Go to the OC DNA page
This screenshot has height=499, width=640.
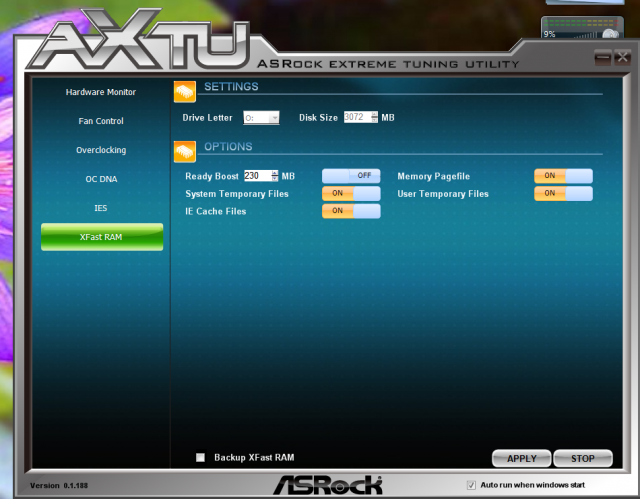coord(101,179)
